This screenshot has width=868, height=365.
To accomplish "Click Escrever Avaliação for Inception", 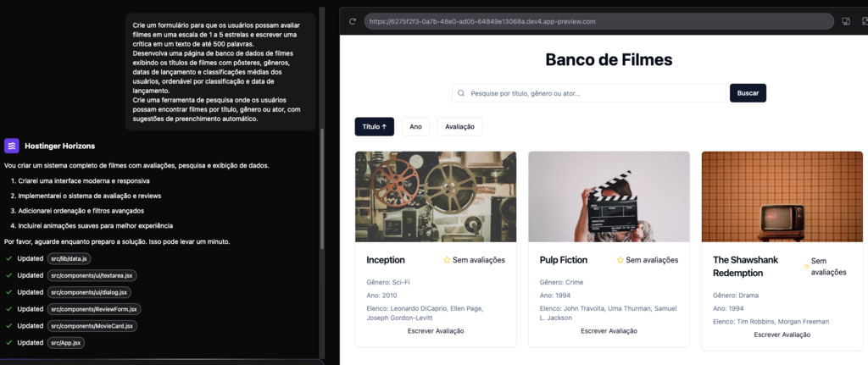I will tap(436, 331).
